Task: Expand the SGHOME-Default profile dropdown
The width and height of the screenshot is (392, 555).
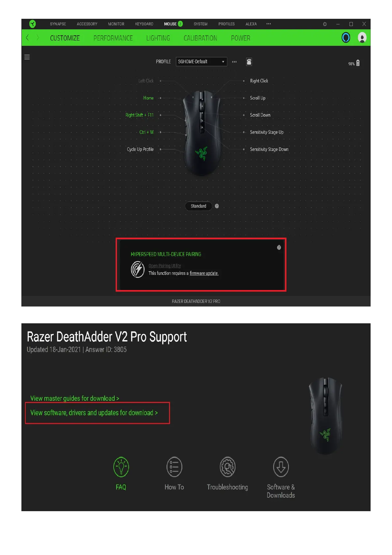Action: pyautogui.click(x=201, y=62)
